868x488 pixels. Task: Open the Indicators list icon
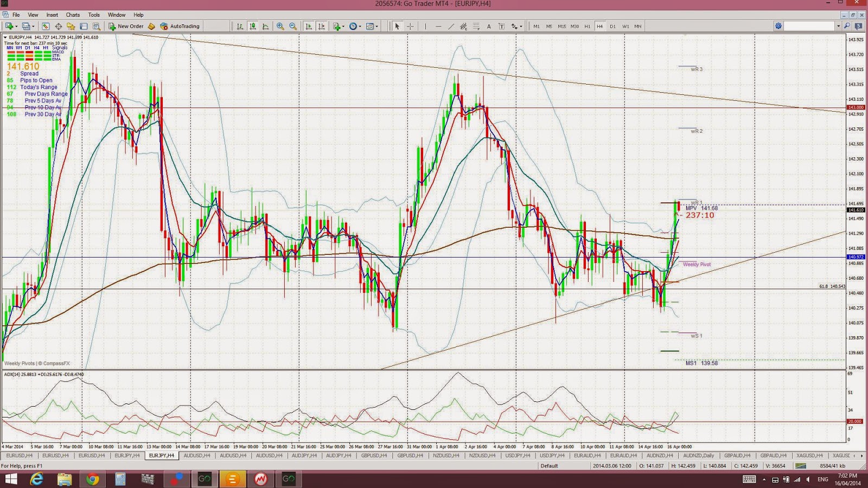coord(337,26)
